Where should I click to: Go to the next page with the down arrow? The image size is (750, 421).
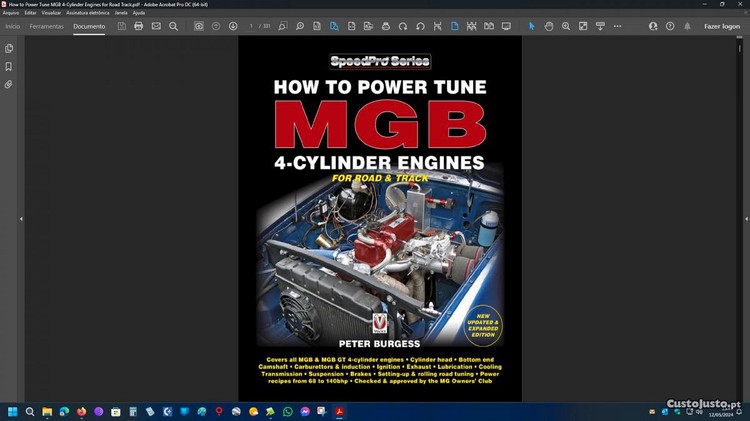233,26
